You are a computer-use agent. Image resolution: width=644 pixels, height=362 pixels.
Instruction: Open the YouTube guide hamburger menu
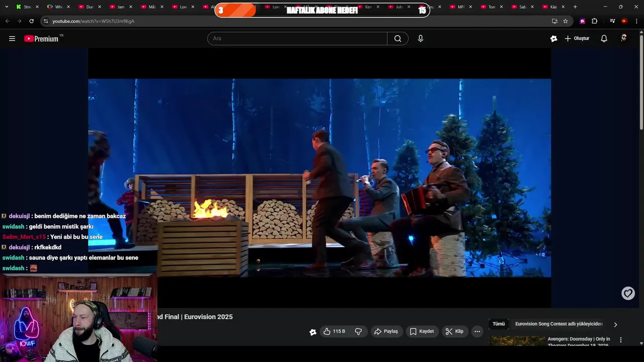[x=12, y=39]
